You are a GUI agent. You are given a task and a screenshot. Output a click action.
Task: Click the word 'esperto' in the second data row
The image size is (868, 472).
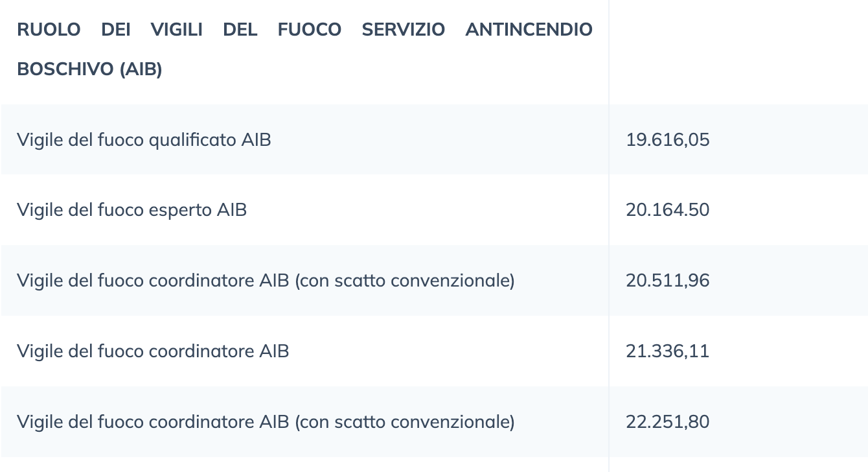180,210
